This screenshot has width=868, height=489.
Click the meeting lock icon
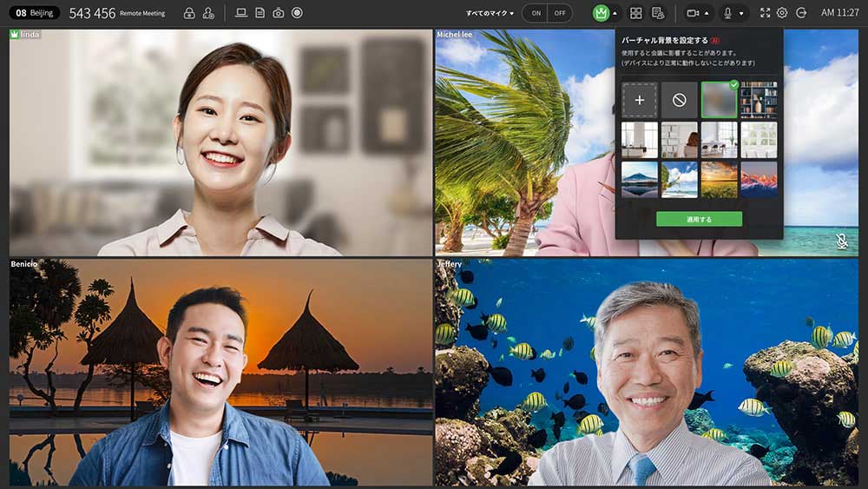click(x=189, y=13)
